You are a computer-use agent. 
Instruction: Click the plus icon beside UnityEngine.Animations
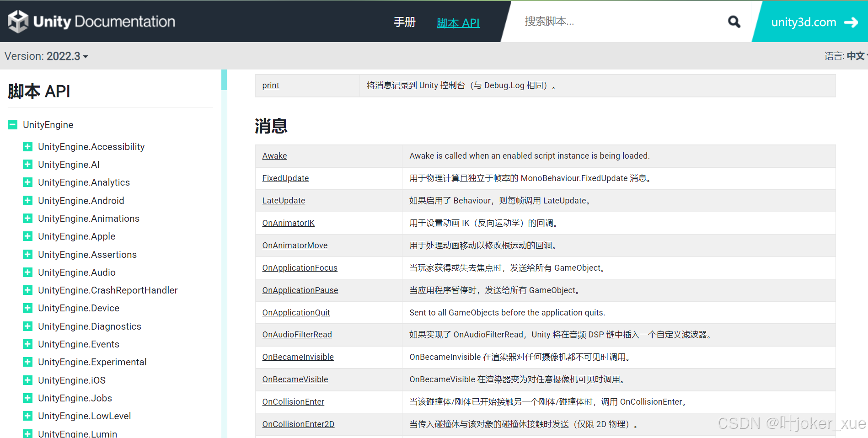[27, 218]
